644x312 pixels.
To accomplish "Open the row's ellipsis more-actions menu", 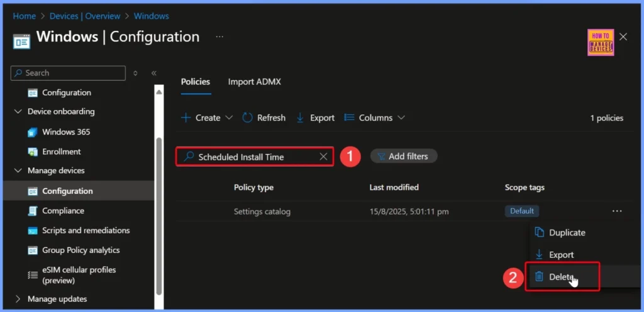I will pyautogui.click(x=617, y=211).
